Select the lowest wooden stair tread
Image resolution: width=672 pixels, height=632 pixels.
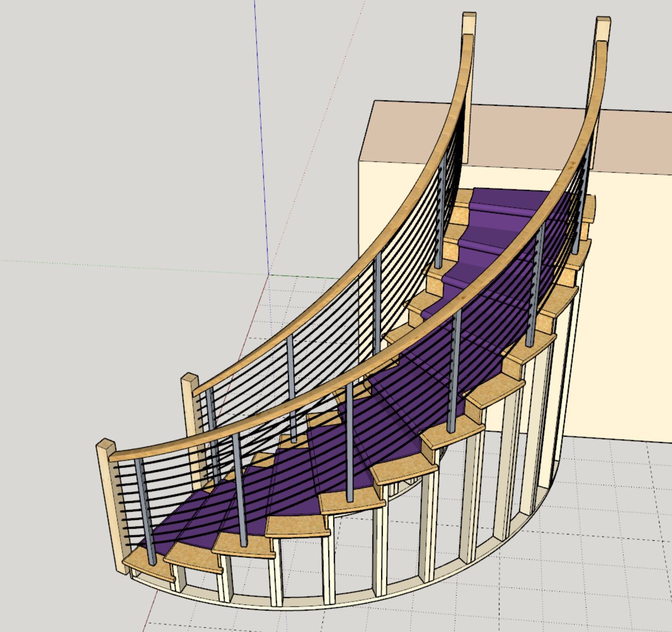tap(148, 564)
